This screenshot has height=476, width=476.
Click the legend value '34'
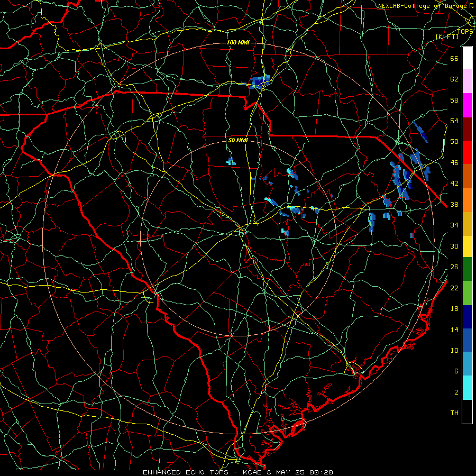tap(454, 225)
